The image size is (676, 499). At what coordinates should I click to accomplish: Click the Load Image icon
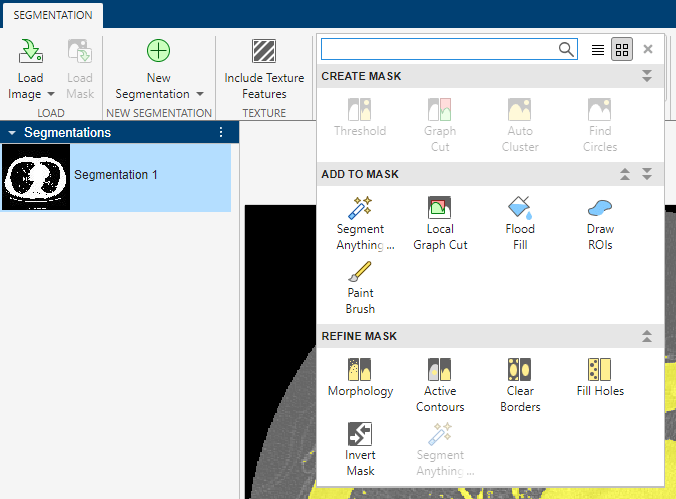[31, 51]
